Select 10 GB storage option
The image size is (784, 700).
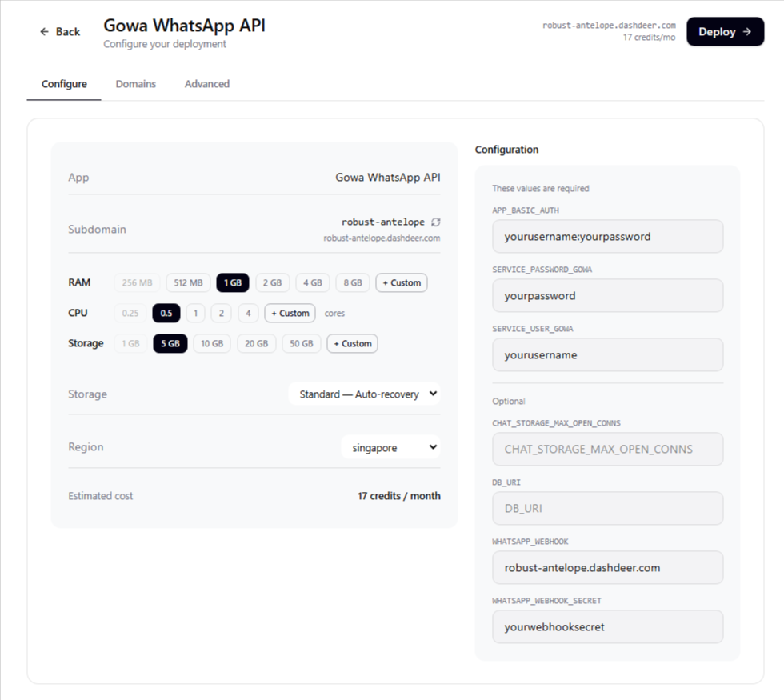click(212, 343)
